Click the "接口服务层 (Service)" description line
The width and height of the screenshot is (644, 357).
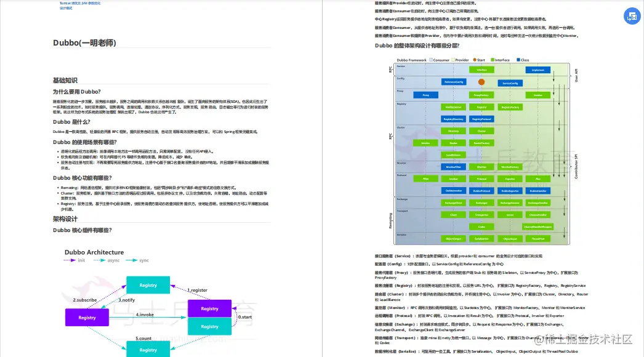pyautogui.click(x=458, y=256)
